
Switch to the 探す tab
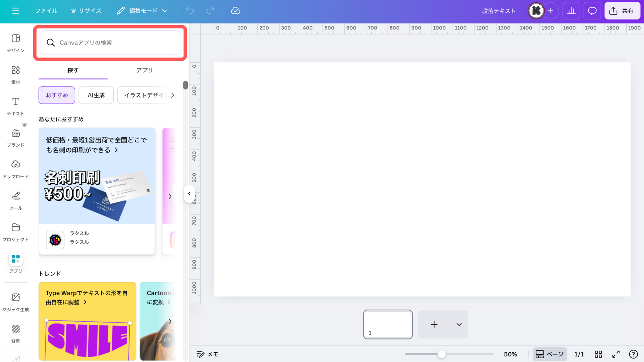(73, 70)
